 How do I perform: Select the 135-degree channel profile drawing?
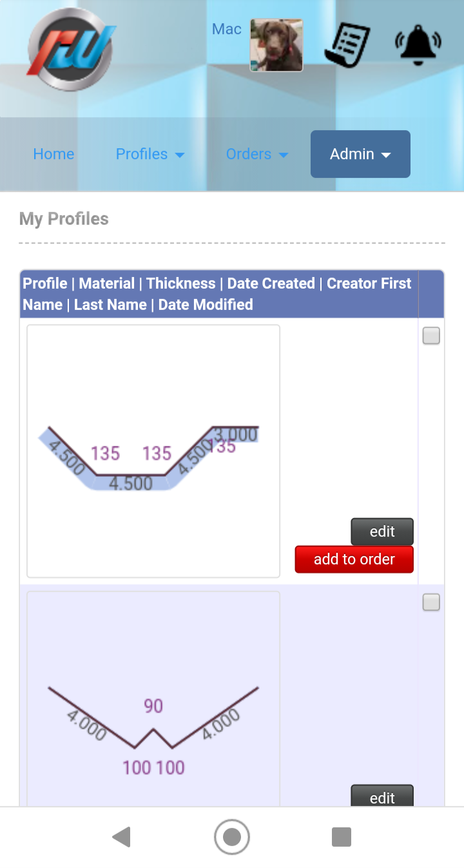coord(153,451)
